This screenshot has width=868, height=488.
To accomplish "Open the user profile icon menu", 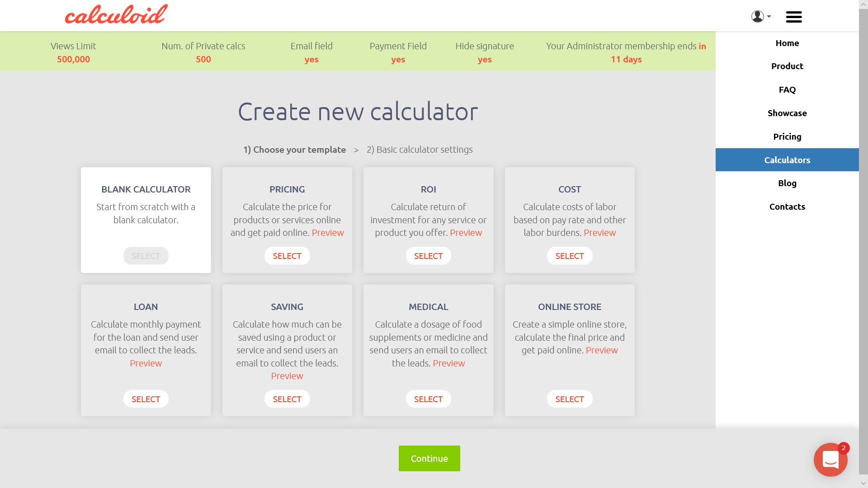I will click(761, 15).
